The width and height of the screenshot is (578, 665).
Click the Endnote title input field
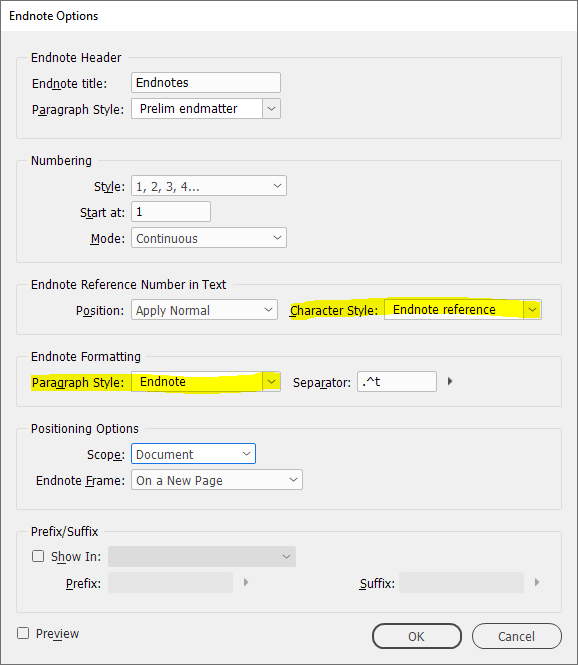point(206,83)
